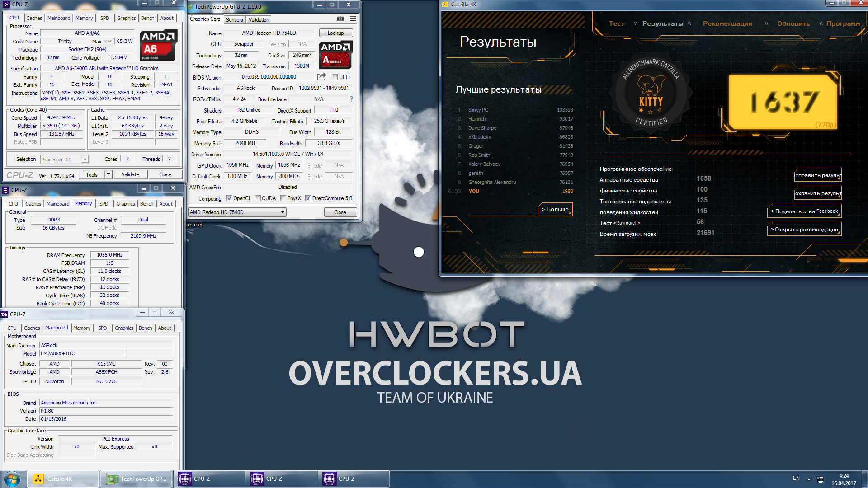Click the Multiplier value x 36.0
The image size is (868, 488).
click(x=62, y=126)
